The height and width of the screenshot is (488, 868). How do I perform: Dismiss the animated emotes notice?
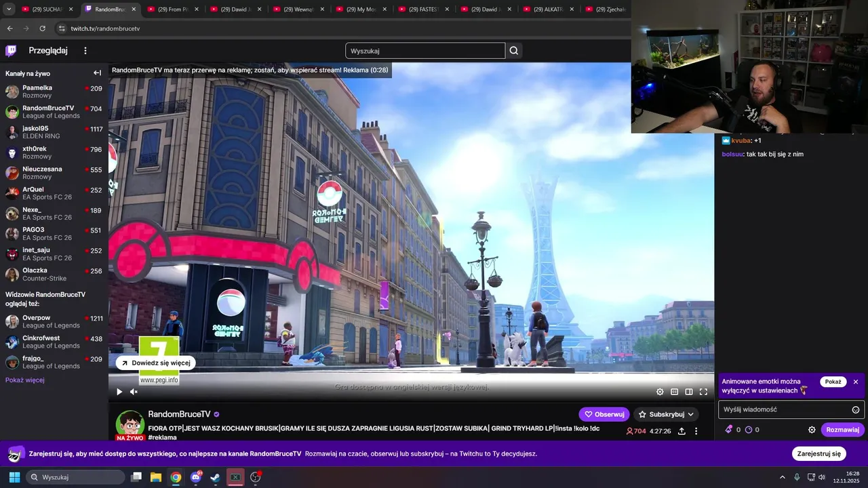[x=856, y=382]
